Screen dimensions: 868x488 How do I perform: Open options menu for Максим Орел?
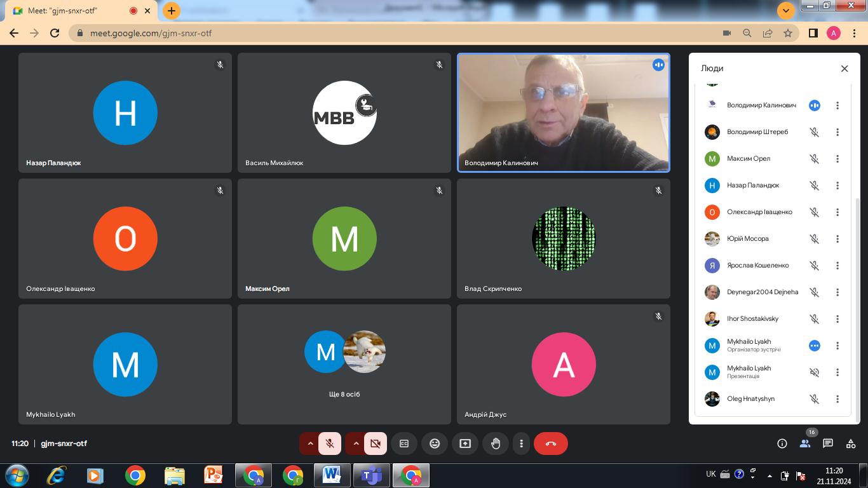837,159
